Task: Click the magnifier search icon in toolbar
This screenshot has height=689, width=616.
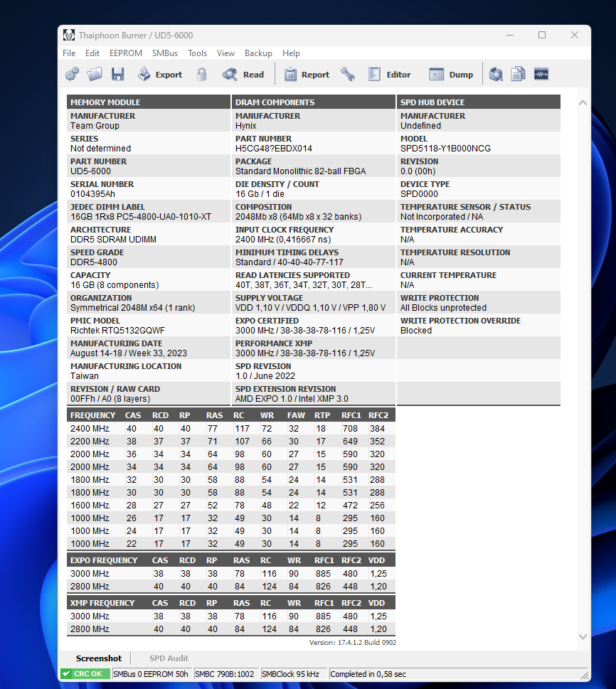Action: click(x=496, y=74)
